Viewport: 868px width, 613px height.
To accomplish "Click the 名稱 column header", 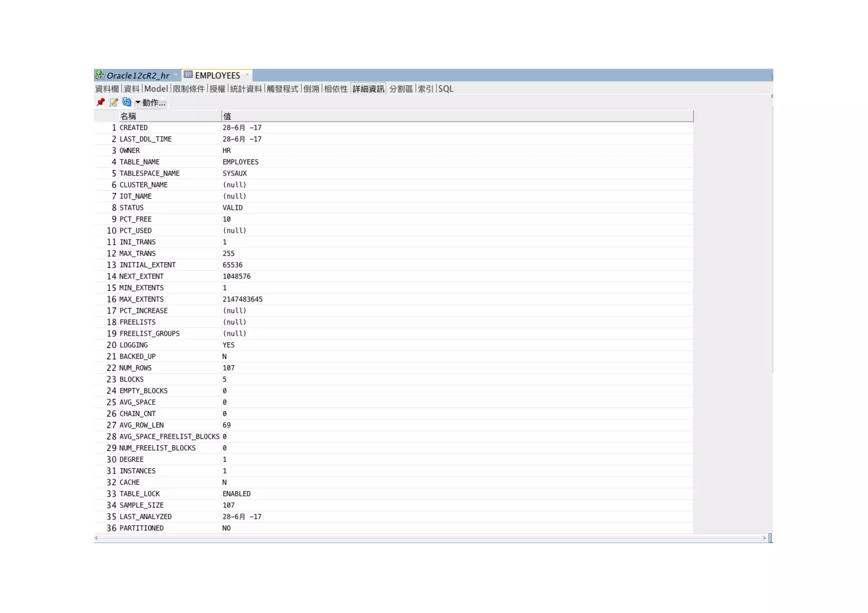I will tap(170, 116).
